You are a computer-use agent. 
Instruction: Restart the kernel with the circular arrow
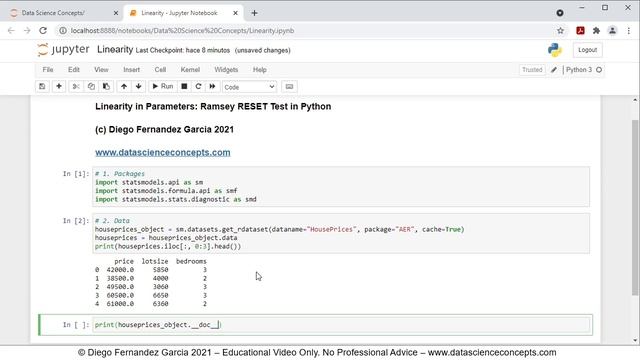point(198,87)
